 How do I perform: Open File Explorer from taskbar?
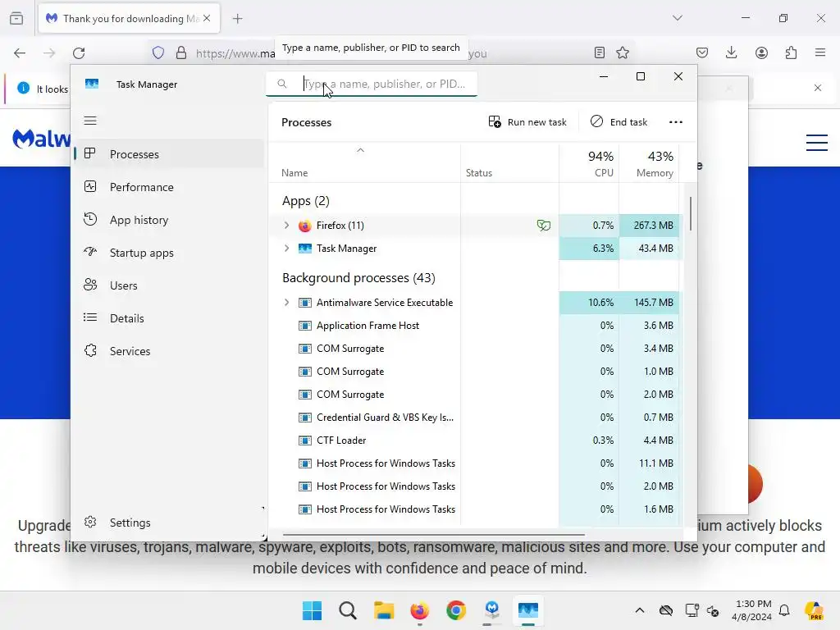[x=384, y=610]
